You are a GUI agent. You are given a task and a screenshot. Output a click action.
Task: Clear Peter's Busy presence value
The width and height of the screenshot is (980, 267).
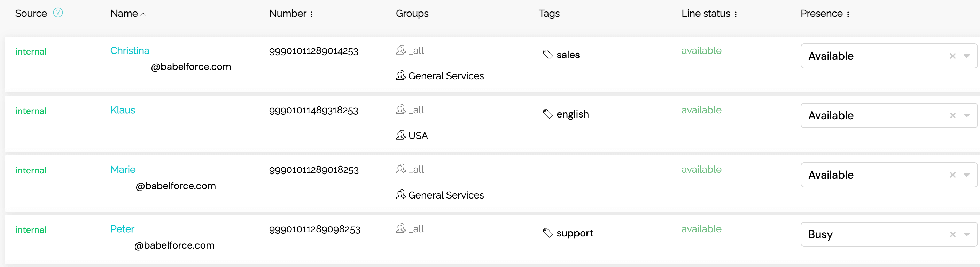pos(952,234)
